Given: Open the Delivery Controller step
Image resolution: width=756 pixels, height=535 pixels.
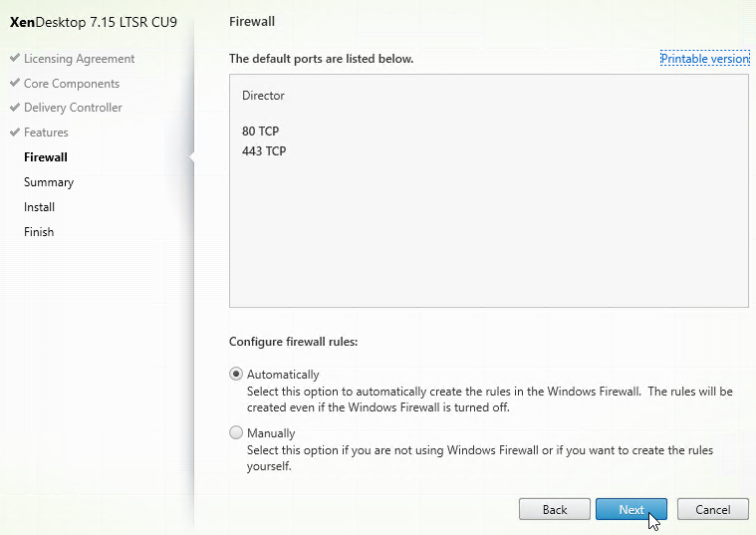Looking at the screenshot, I should [x=73, y=107].
